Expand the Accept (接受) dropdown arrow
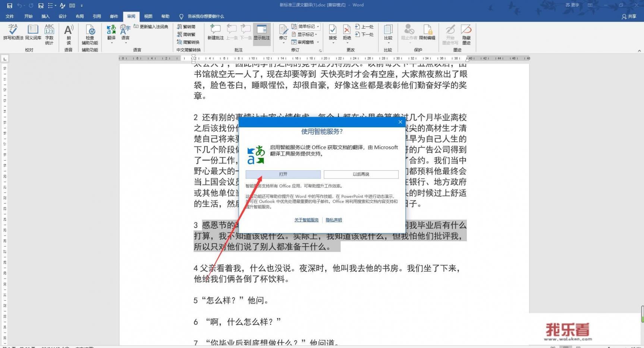Screen dimensions: 644x348 click(333, 43)
